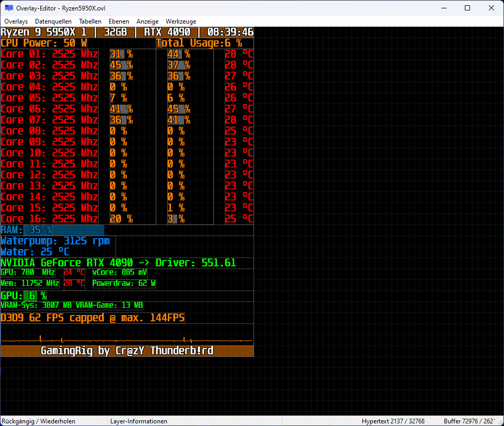Select the GPU: 780 MHz text

(28, 273)
